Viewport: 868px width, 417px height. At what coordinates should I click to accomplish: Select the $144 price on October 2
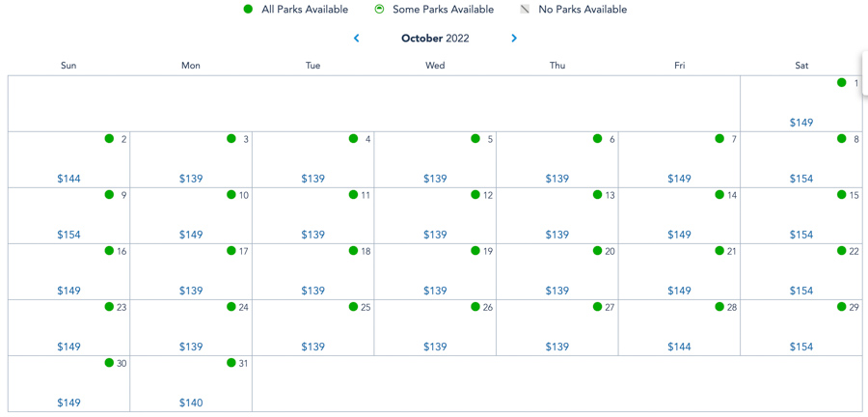point(68,179)
